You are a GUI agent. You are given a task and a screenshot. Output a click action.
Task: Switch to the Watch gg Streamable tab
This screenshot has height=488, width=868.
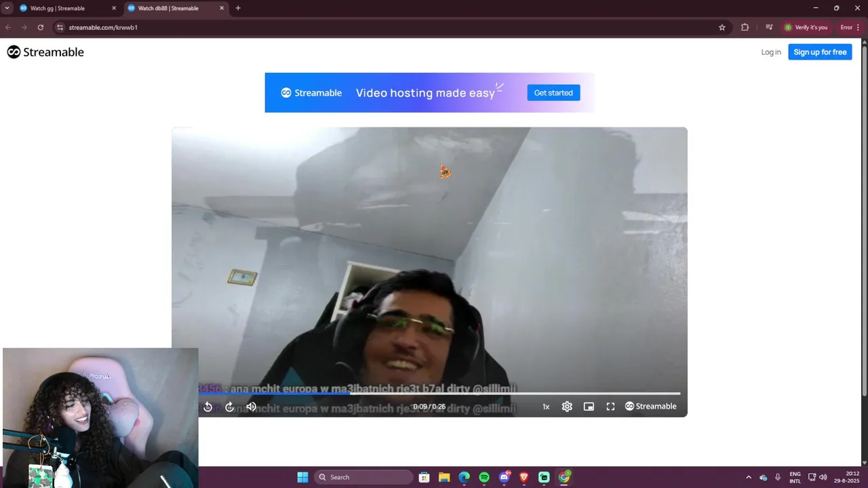click(68, 8)
